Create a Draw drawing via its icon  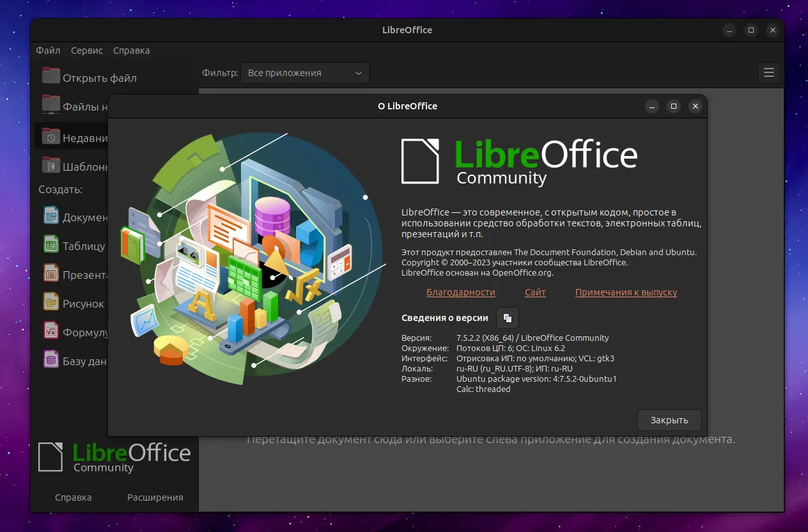tap(51, 302)
